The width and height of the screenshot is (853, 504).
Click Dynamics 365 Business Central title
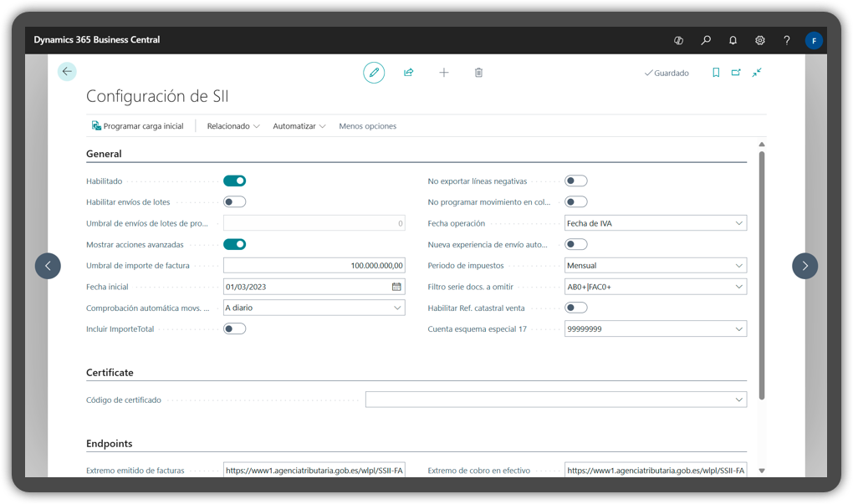click(97, 39)
